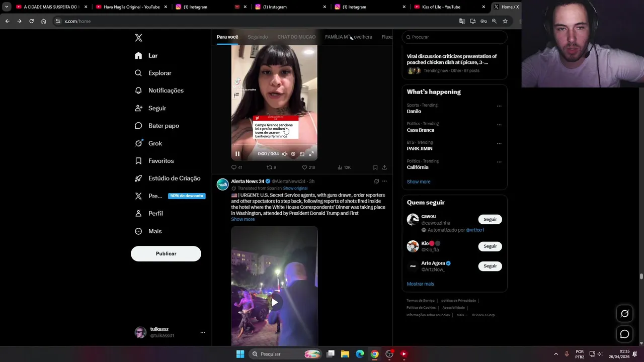Click the Favoritos bookmark icon in sidebar
This screenshot has width=644, height=362.
tap(138, 161)
